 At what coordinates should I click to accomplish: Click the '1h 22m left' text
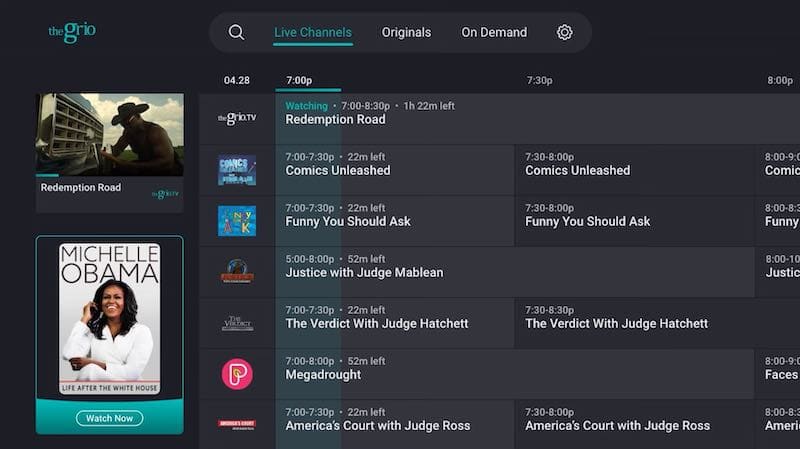pos(429,106)
